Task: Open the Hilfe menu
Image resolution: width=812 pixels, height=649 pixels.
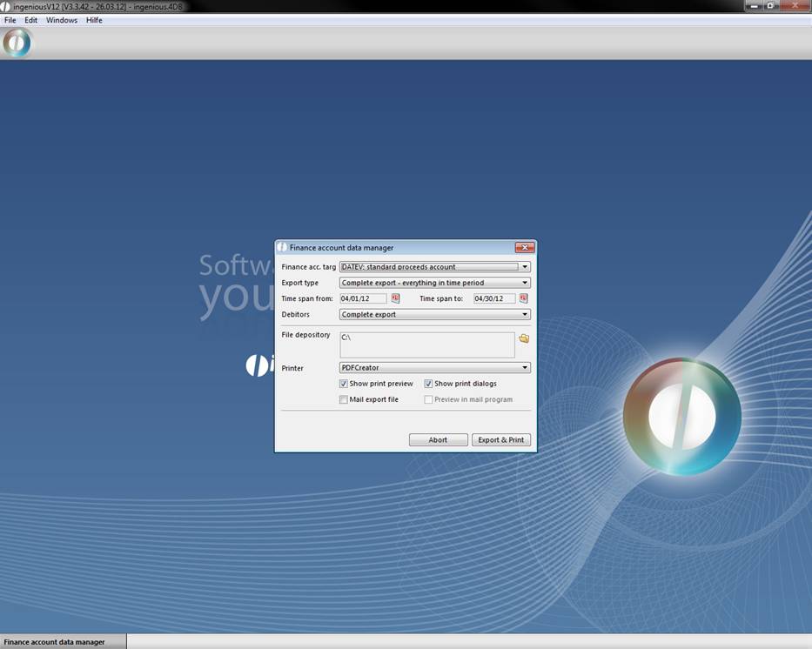Action: click(94, 20)
